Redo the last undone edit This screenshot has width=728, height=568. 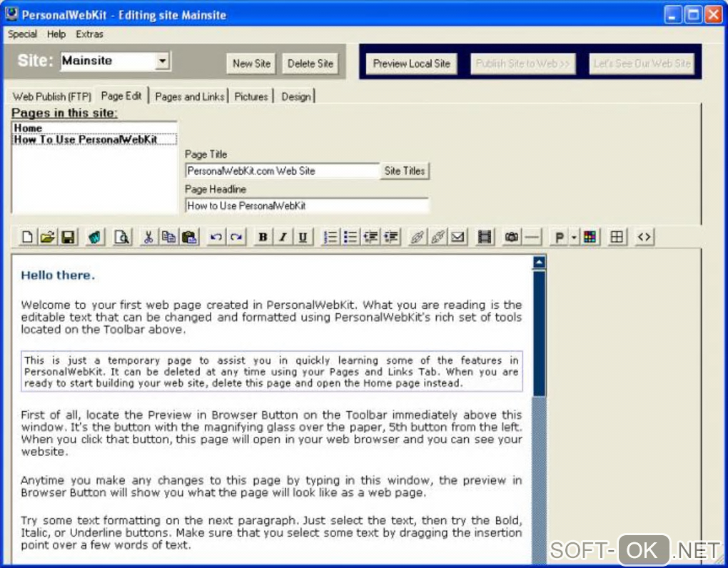pyautogui.click(x=236, y=237)
